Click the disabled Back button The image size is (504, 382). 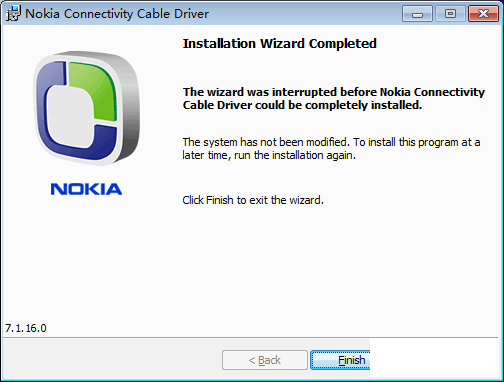(x=265, y=360)
